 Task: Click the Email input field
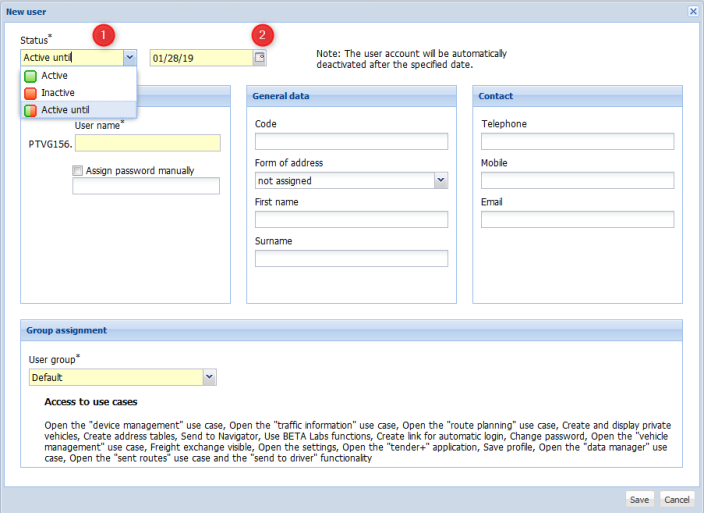(x=577, y=219)
